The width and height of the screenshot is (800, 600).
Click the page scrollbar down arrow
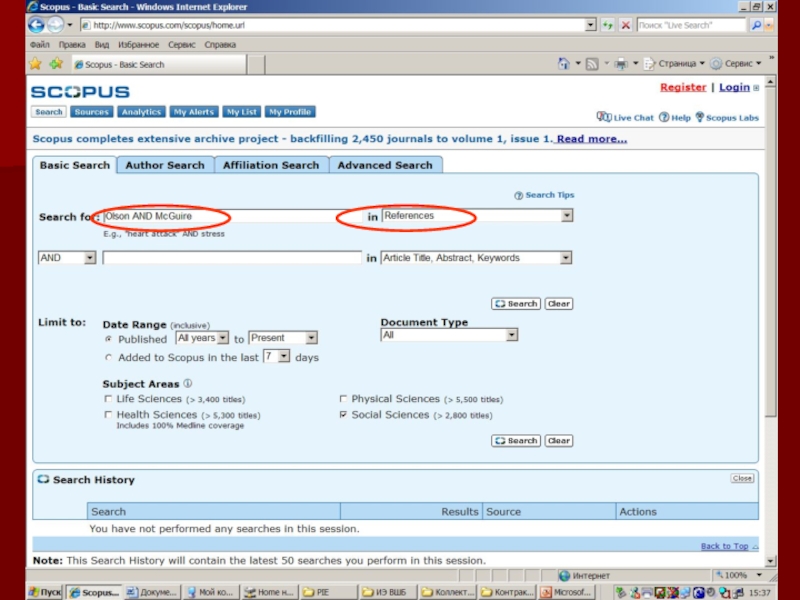coord(771,561)
